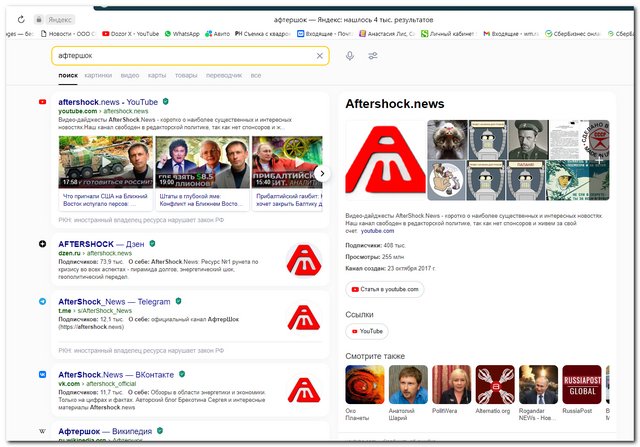Click the VK favicon beside the result
The height and width of the screenshot is (447, 640).
click(42, 374)
